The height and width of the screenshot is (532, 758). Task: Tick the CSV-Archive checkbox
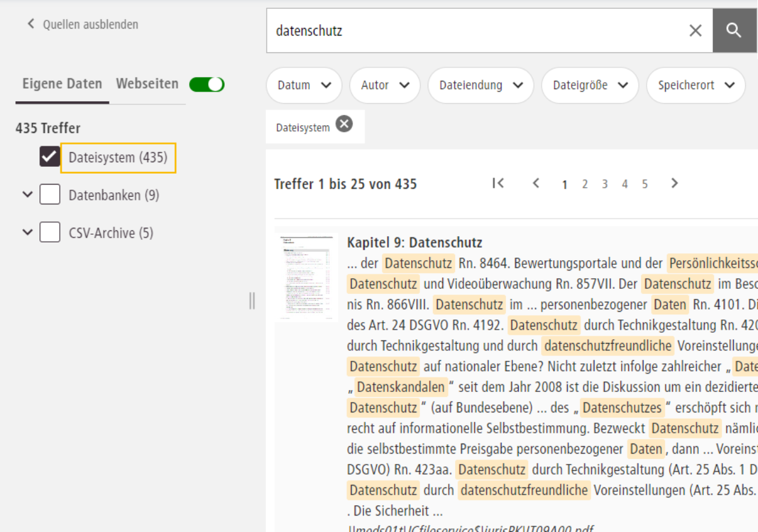tap(50, 233)
